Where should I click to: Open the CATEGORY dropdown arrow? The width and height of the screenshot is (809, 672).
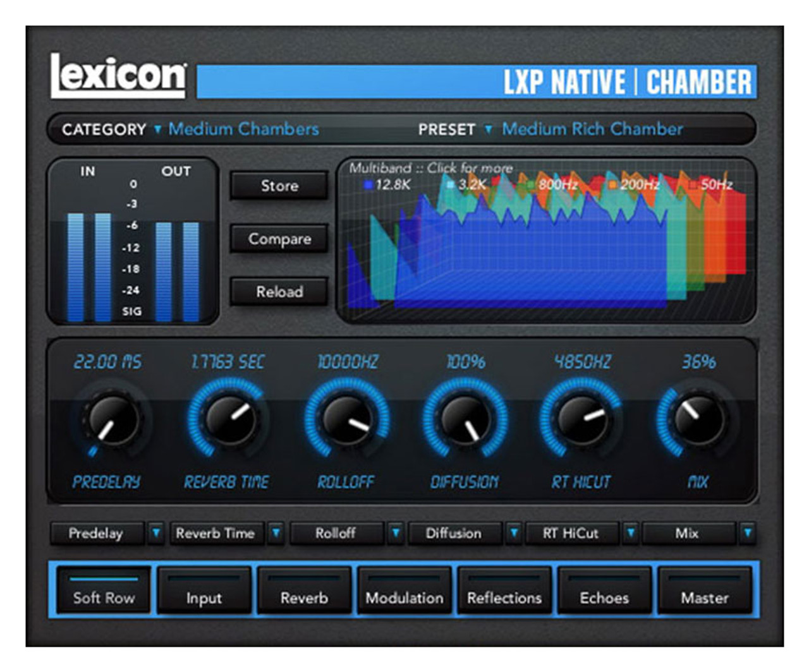157,129
